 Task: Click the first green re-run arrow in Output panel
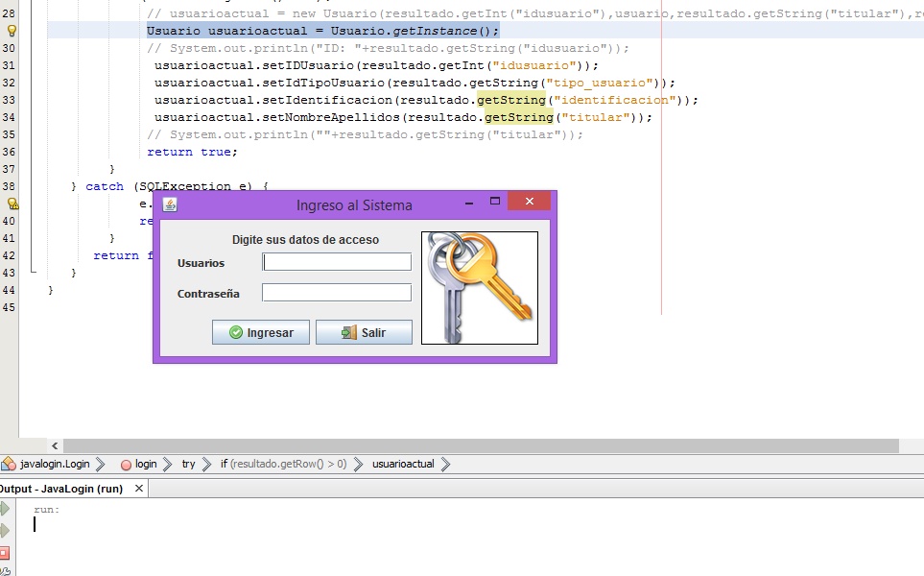point(5,509)
